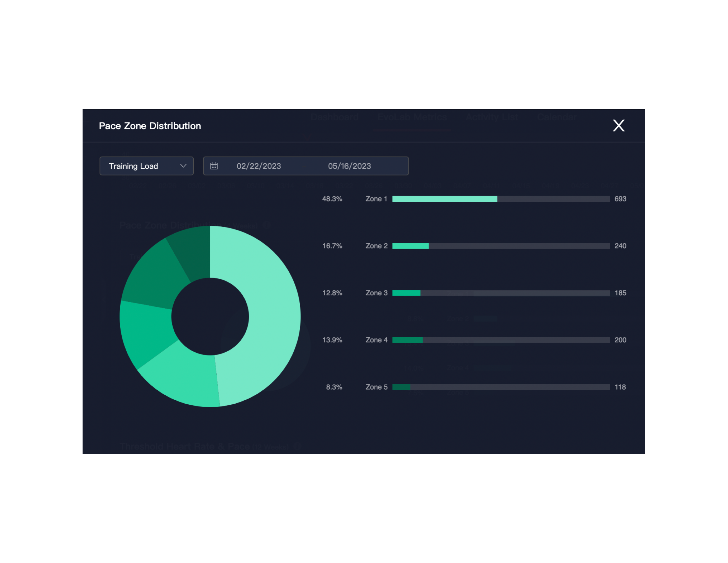The height and width of the screenshot is (563, 728).
Task: Click the 16.7% percentage value
Action: 332,246
